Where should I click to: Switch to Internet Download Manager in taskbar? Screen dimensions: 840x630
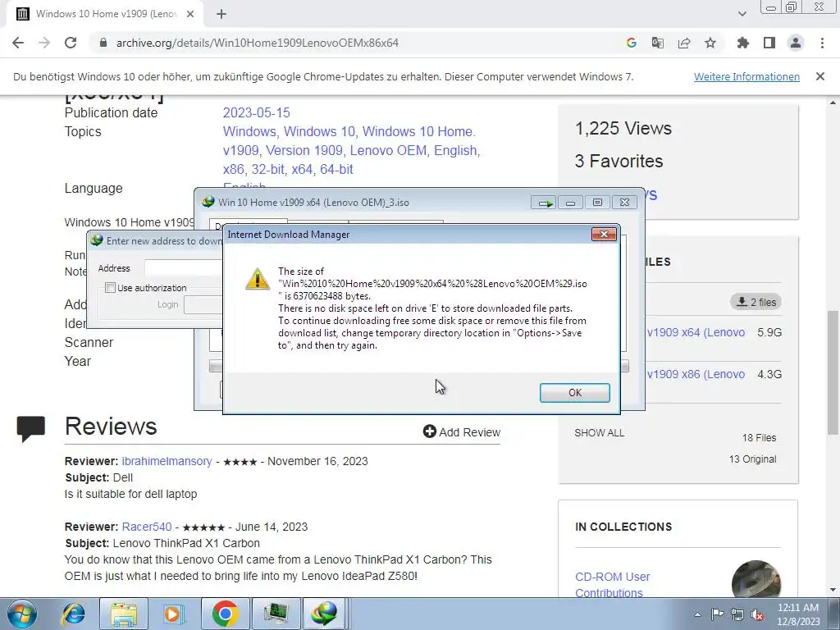pyautogui.click(x=326, y=614)
